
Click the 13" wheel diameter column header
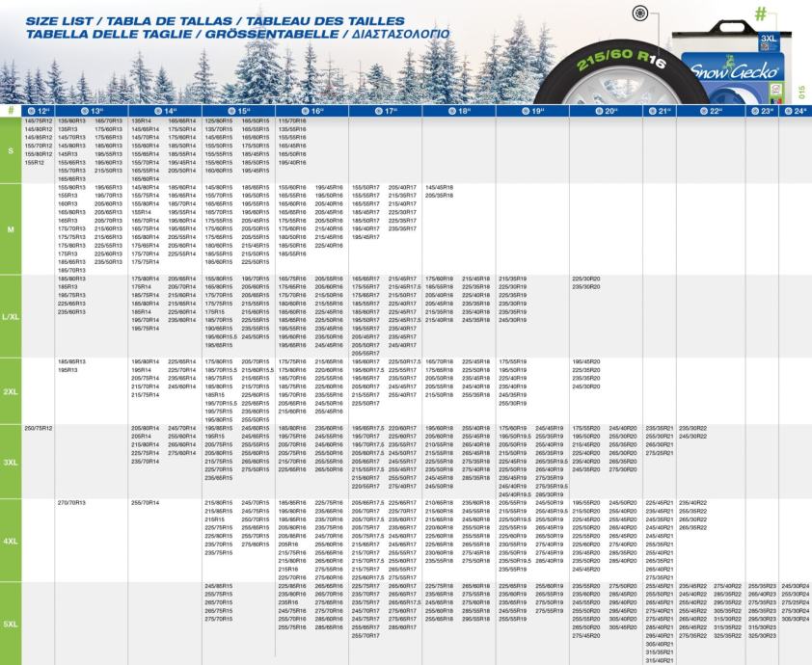[92, 111]
